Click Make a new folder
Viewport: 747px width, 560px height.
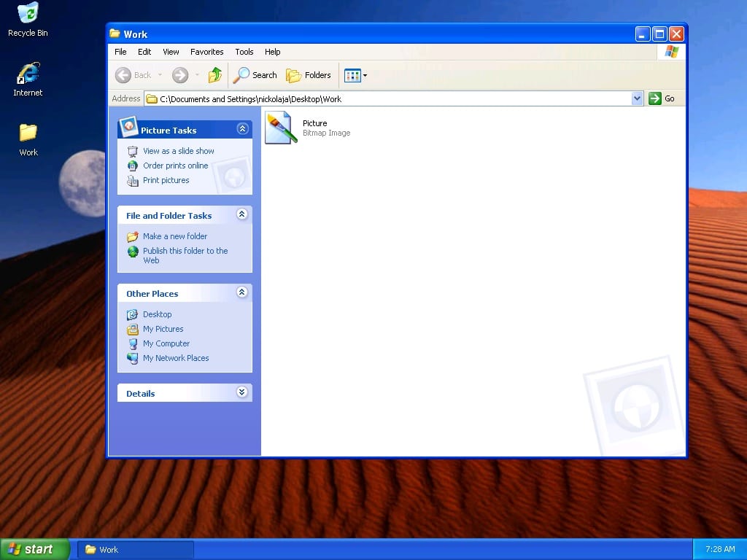(175, 236)
